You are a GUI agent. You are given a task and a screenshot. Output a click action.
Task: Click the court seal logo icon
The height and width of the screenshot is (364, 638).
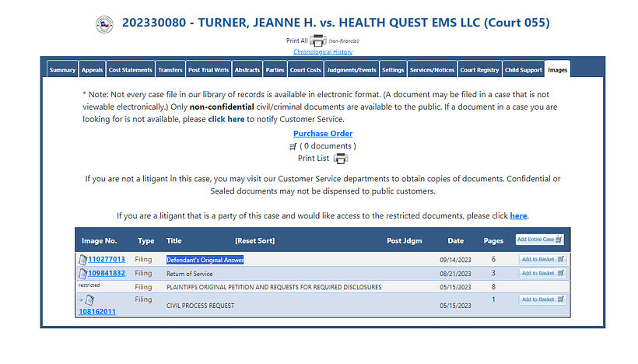pos(104,24)
